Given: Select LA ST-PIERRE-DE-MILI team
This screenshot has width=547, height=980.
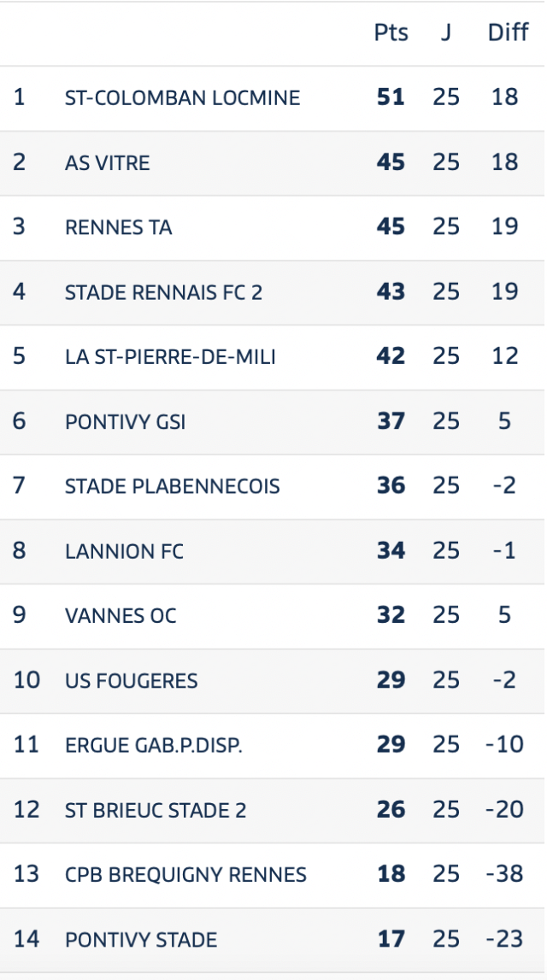Looking at the screenshot, I should pos(170,357).
